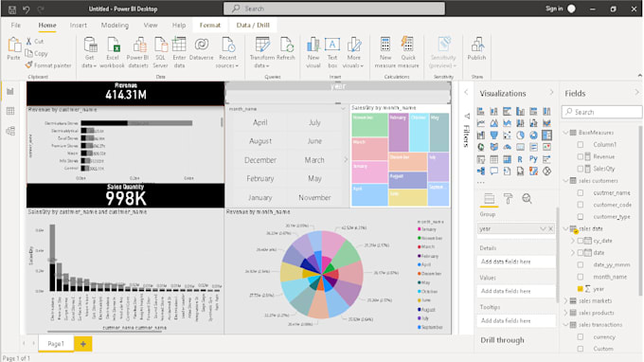This screenshot has width=644, height=362.
Task: Open the File menu
Action: (15, 25)
